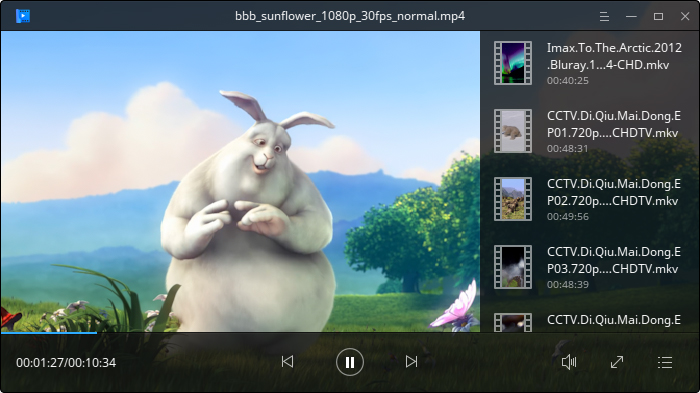Click the polar bear thumbnail for EP01
700x393 pixels.
pyautogui.click(x=513, y=131)
